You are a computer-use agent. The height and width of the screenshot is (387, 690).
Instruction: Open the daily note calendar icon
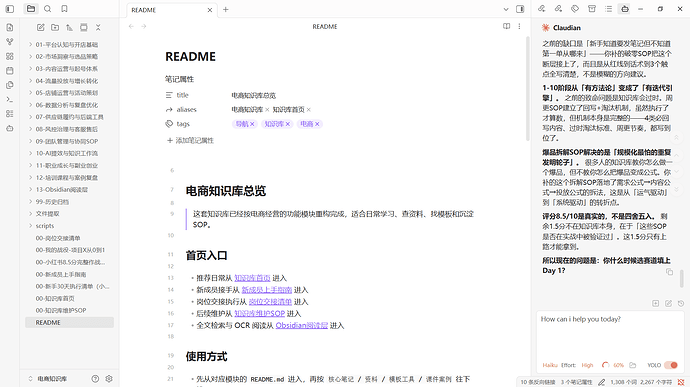[10, 71]
